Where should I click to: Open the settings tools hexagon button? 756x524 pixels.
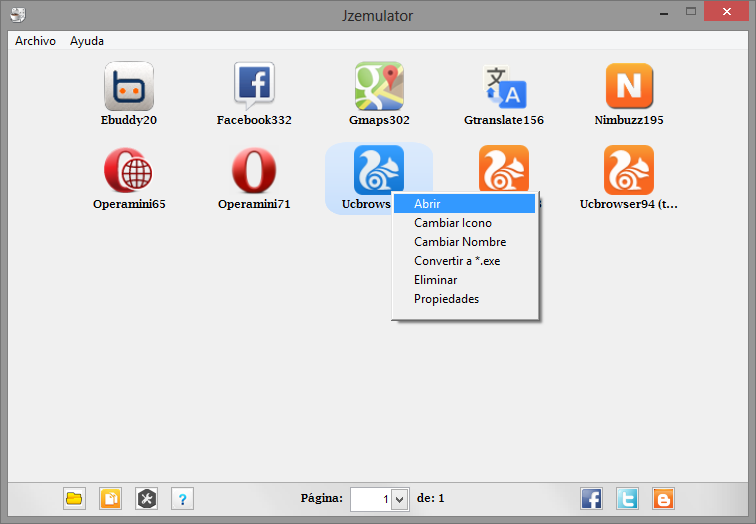point(147,498)
